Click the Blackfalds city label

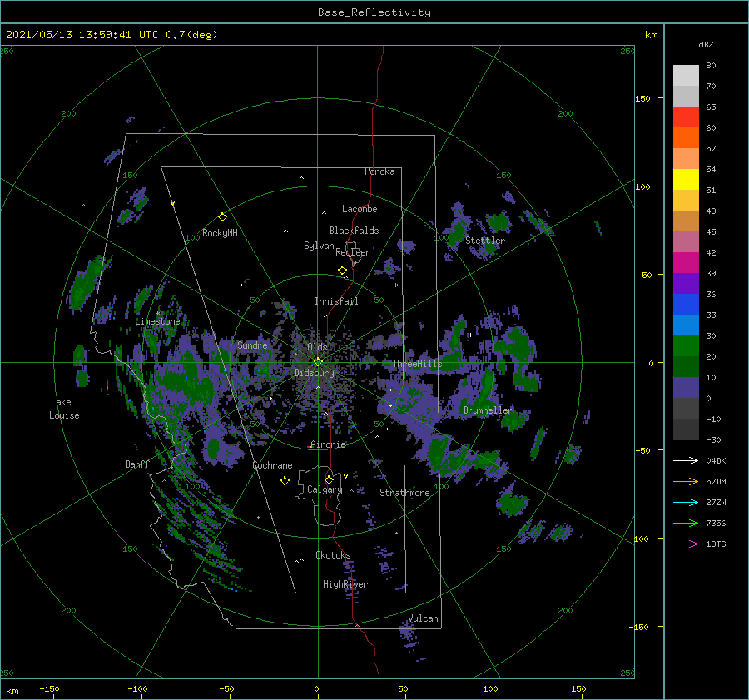pyautogui.click(x=354, y=231)
